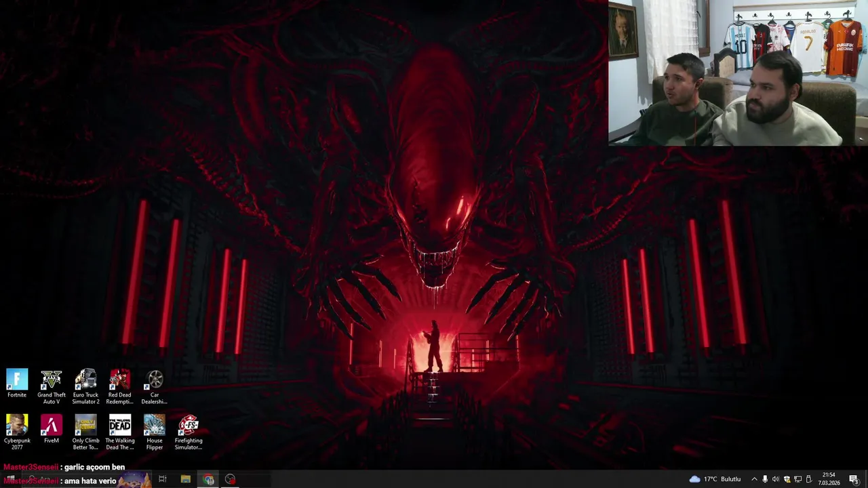Viewport: 868px width, 488px height.
Task: Open the notification center with 3 notifications
Action: (x=854, y=479)
